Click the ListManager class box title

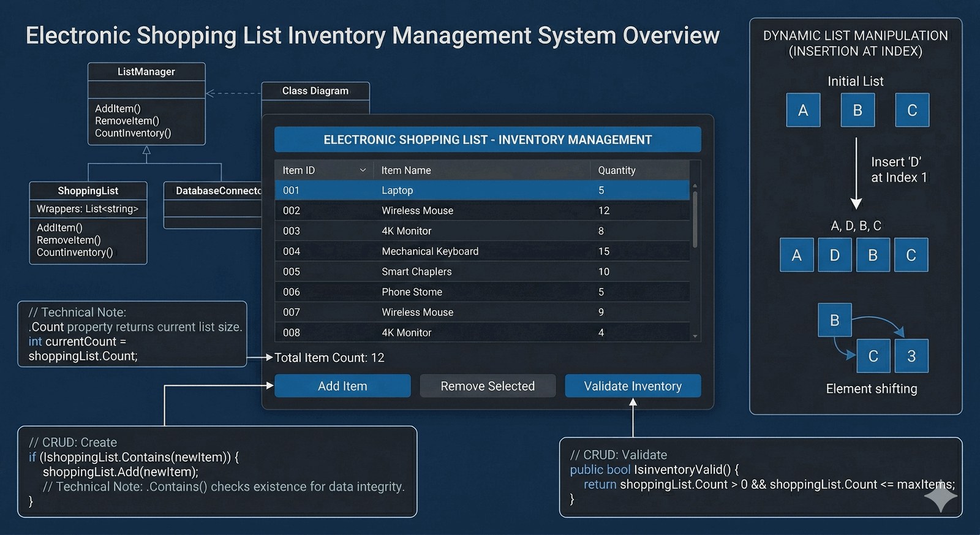pyautogui.click(x=146, y=72)
